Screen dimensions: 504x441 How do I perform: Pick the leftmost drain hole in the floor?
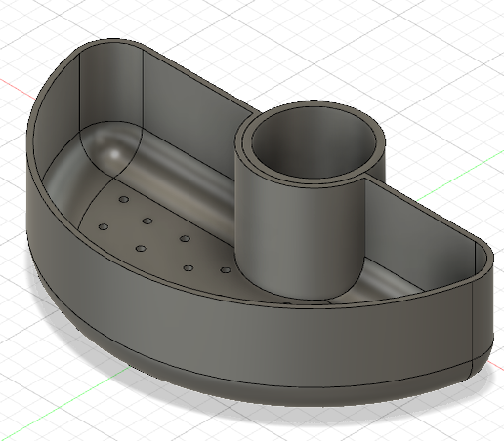tap(104, 226)
